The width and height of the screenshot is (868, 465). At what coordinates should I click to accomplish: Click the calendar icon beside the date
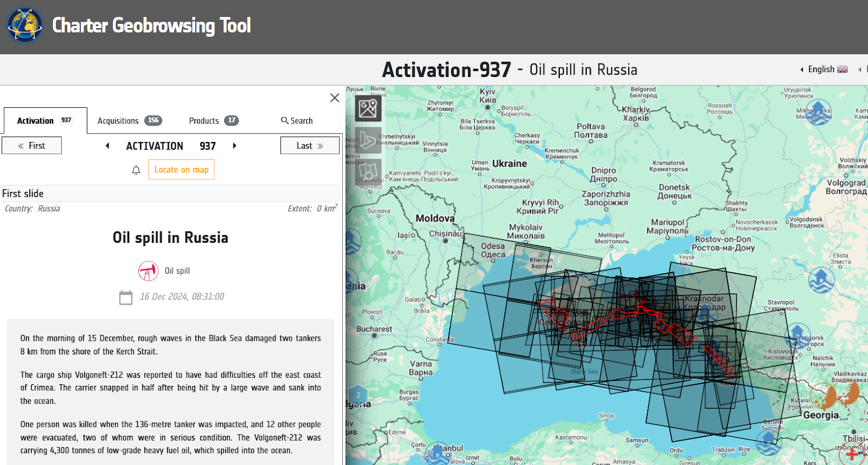coord(126,298)
